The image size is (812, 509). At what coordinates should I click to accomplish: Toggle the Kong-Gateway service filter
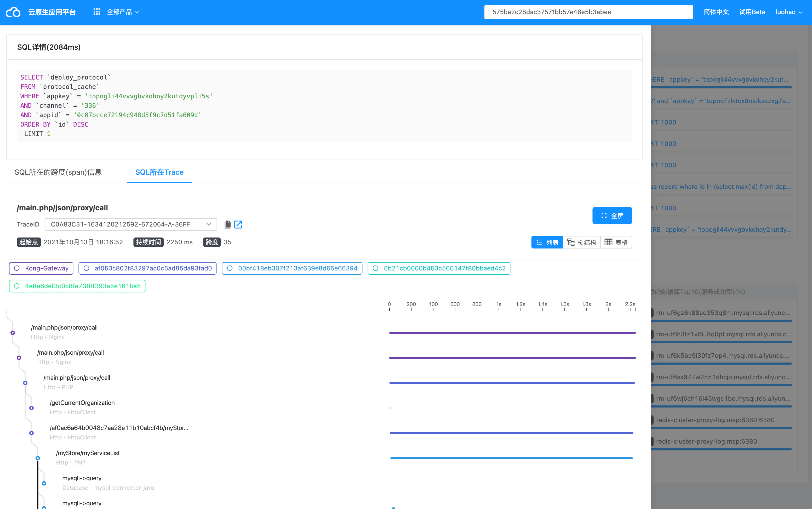(41, 268)
